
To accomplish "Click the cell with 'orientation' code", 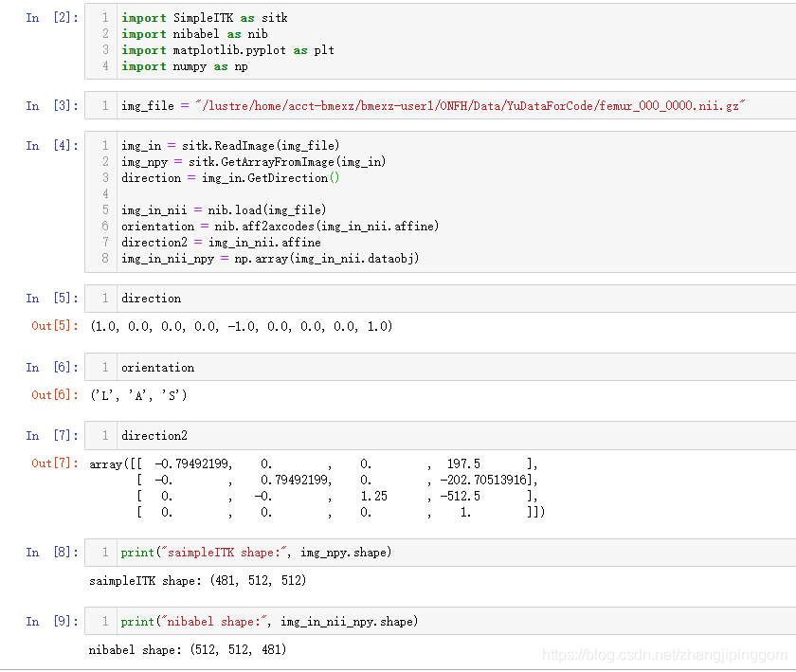I will (x=440, y=367).
